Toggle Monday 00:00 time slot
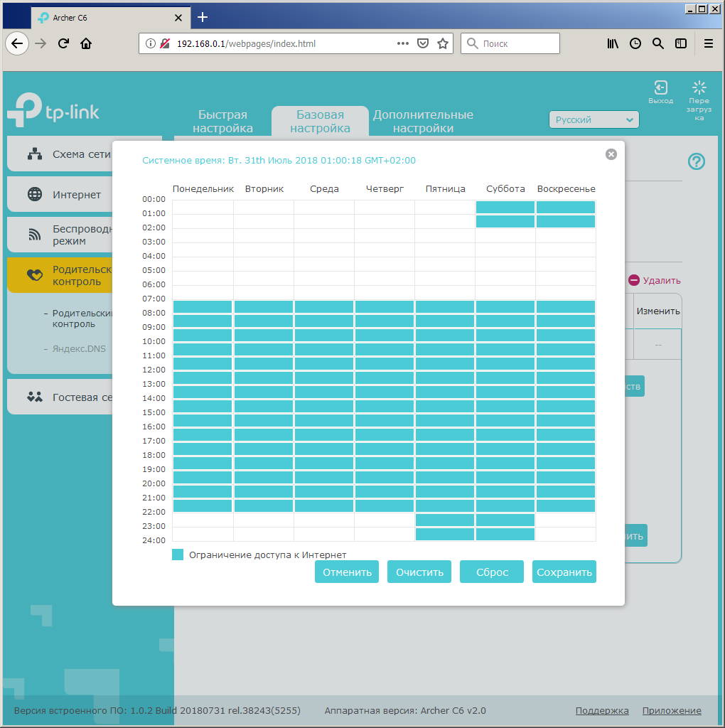The height and width of the screenshot is (728, 725). point(203,207)
